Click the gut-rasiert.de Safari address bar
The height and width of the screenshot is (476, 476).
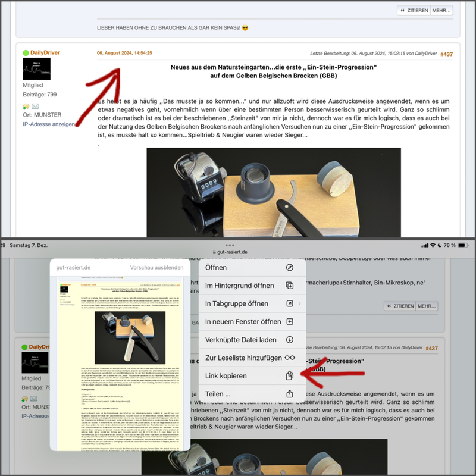pos(230,252)
